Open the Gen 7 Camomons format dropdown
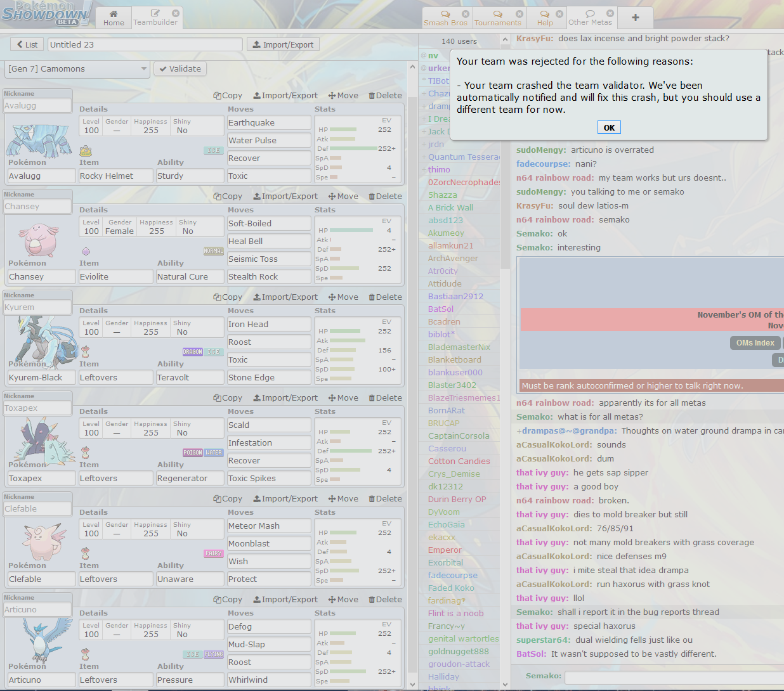This screenshot has width=784, height=691. [77, 69]
